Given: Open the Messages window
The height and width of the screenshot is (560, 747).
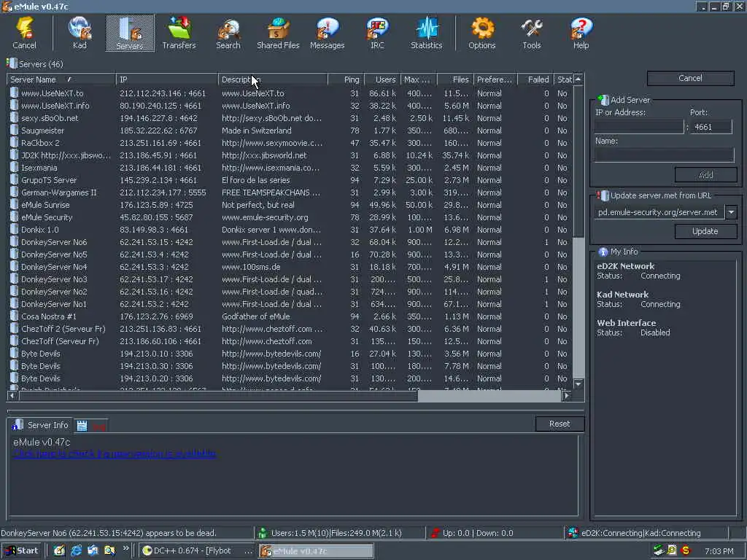Looking at the screenshot, I should pyautogui.click(x=328, y=33).
